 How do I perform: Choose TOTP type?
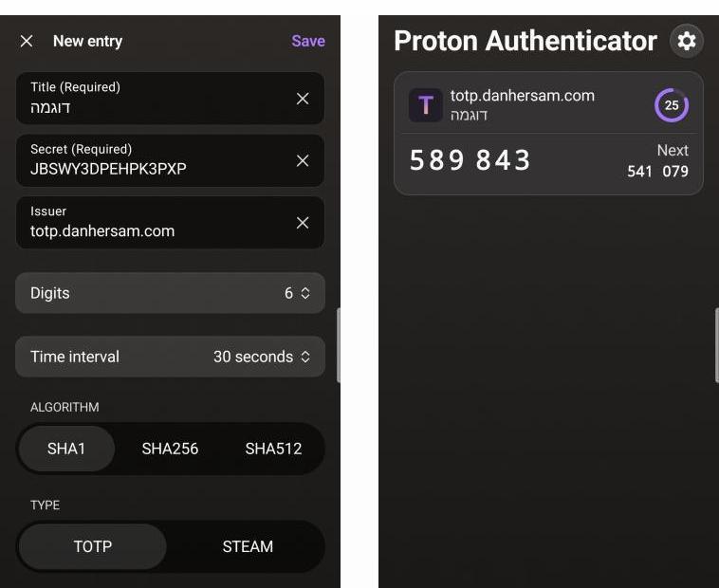click(x=93, y=546)
